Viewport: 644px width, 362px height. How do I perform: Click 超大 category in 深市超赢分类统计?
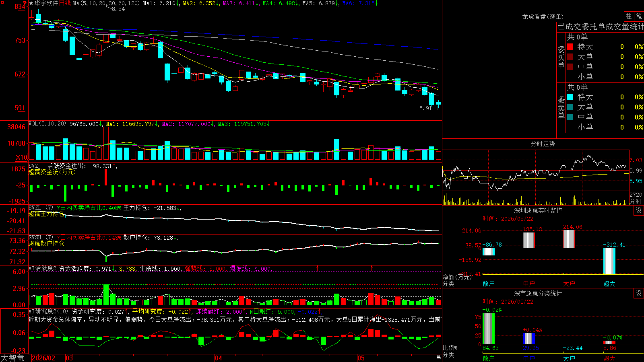click(x=609, y=358)
